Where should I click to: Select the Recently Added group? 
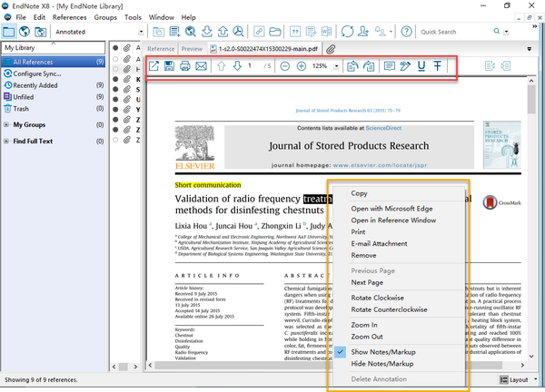click(x=35, y=85)
